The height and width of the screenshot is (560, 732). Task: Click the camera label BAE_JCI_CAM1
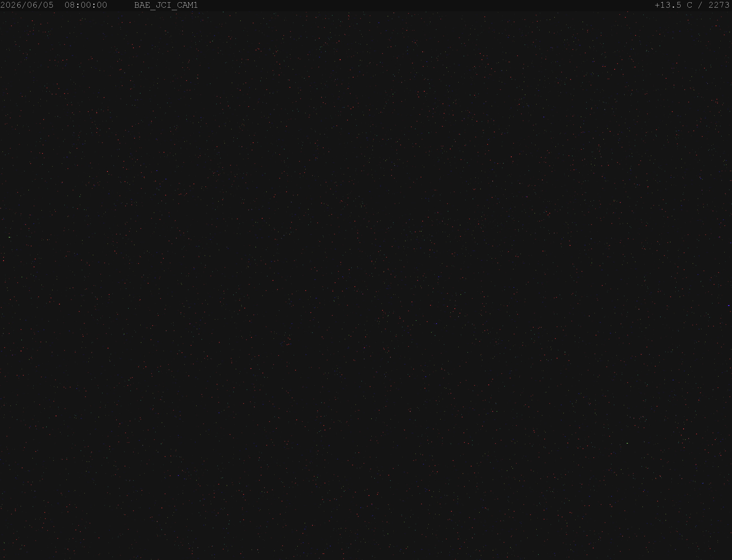point(166,5)
